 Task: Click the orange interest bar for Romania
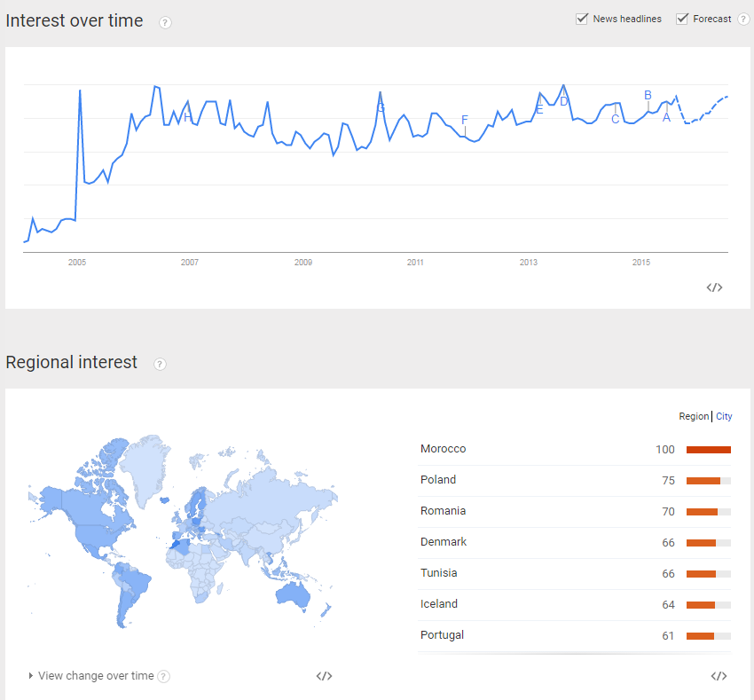pyautogui.click(x=702, y=512)
